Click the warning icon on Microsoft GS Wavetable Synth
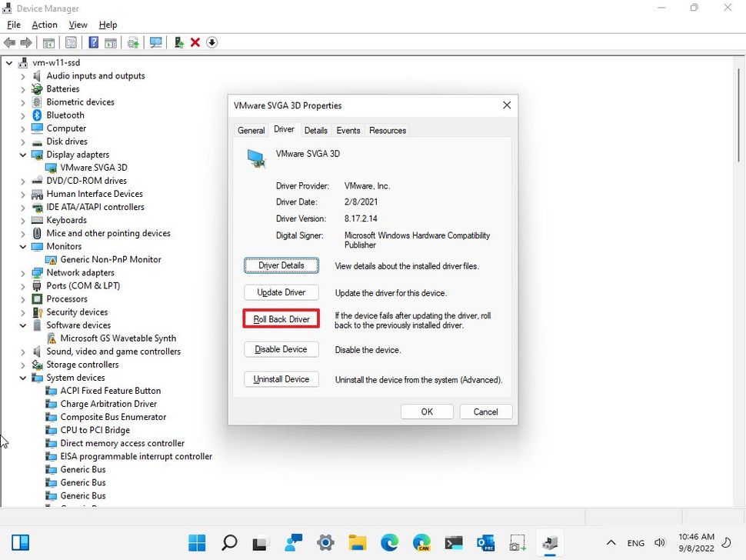The image size is (746, 560). (x=52, y=338)
